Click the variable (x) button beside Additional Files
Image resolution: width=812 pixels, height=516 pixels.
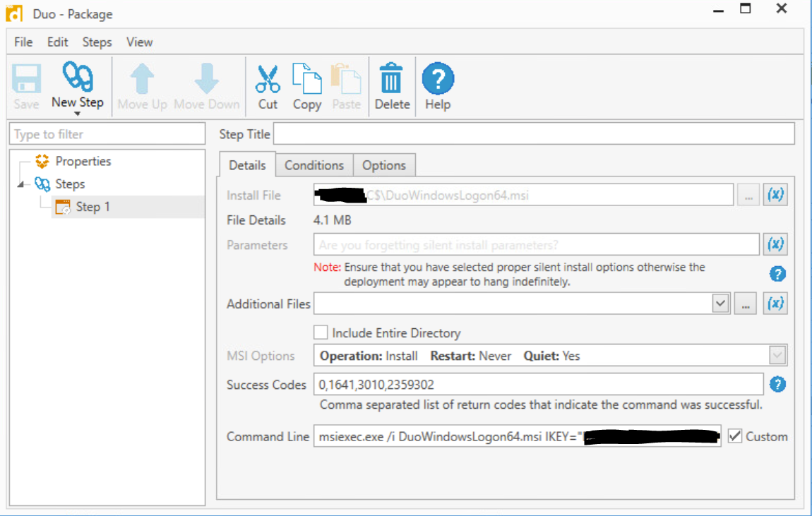coord(775,304)
